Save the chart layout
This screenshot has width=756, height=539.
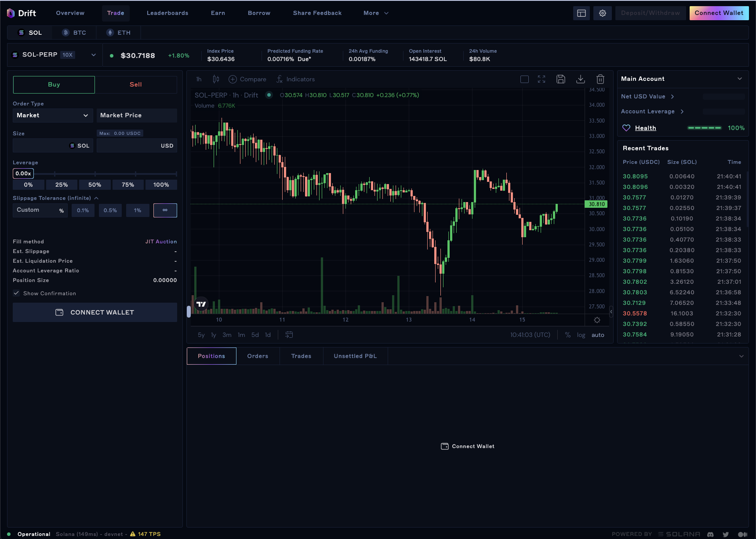click(x=561, y=79)
